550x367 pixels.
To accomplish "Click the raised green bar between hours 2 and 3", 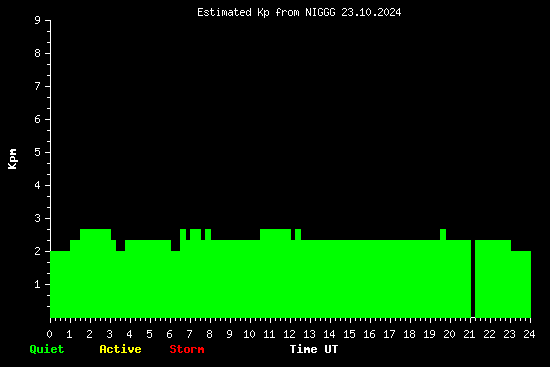I will coord(95,234).
